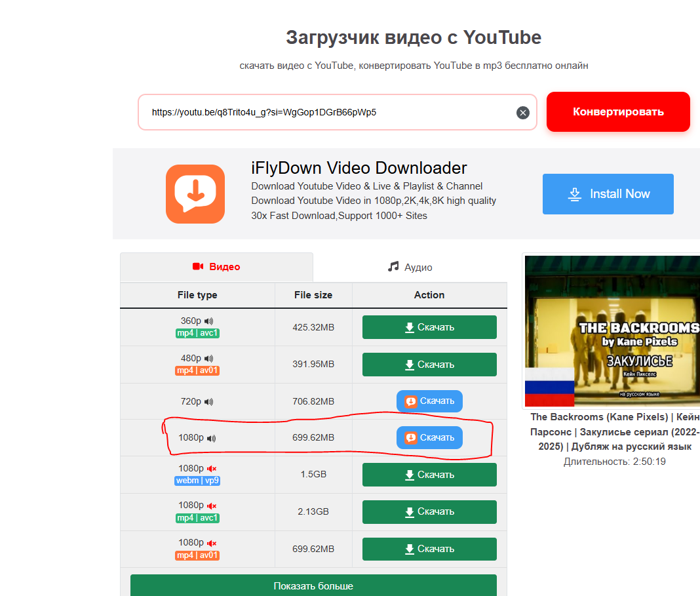Screen dimensions: 700x596
Task: Click the muted icon on 1080p webm vp9 row
Action: (212, 469)
